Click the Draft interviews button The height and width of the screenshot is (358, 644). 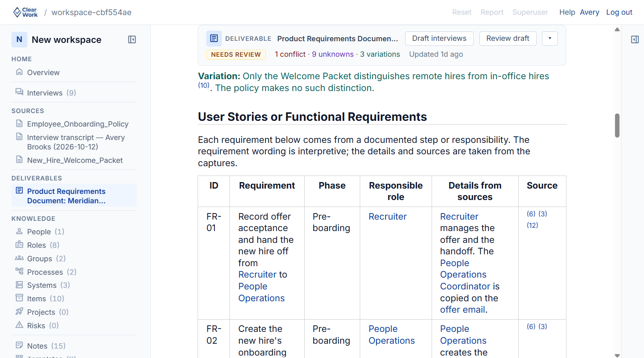[x=439, y=38]
